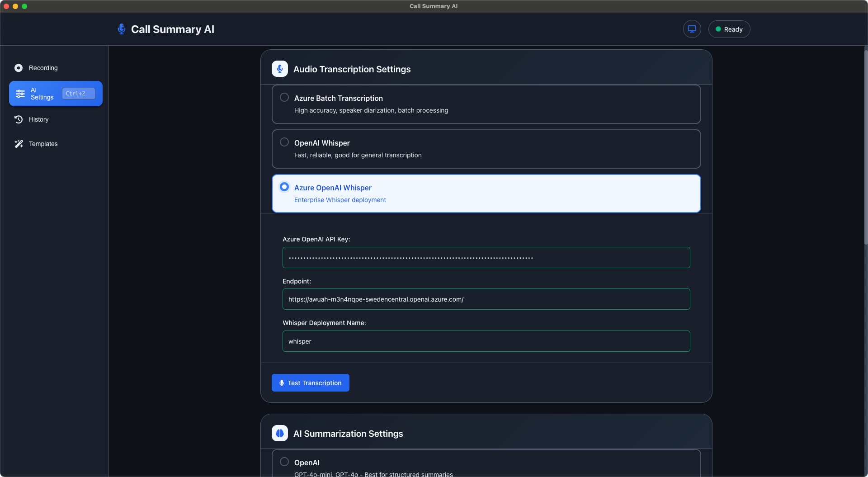
Task: Click the 'Whisper Deployment Name:' label
Action: pyautogui.click(x=324, y=323)
